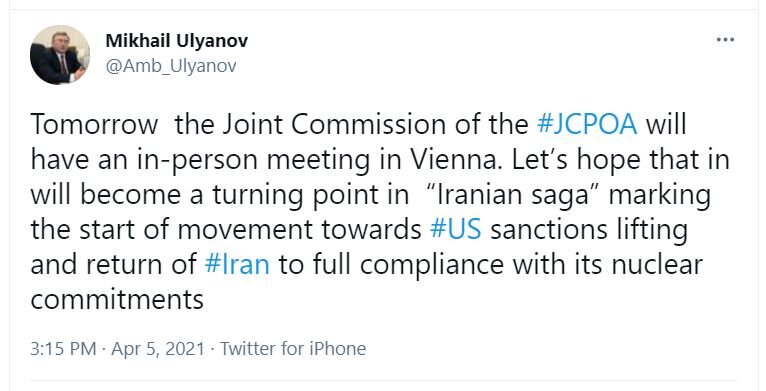Open the three-dot more options menu

tap(725, 40)
